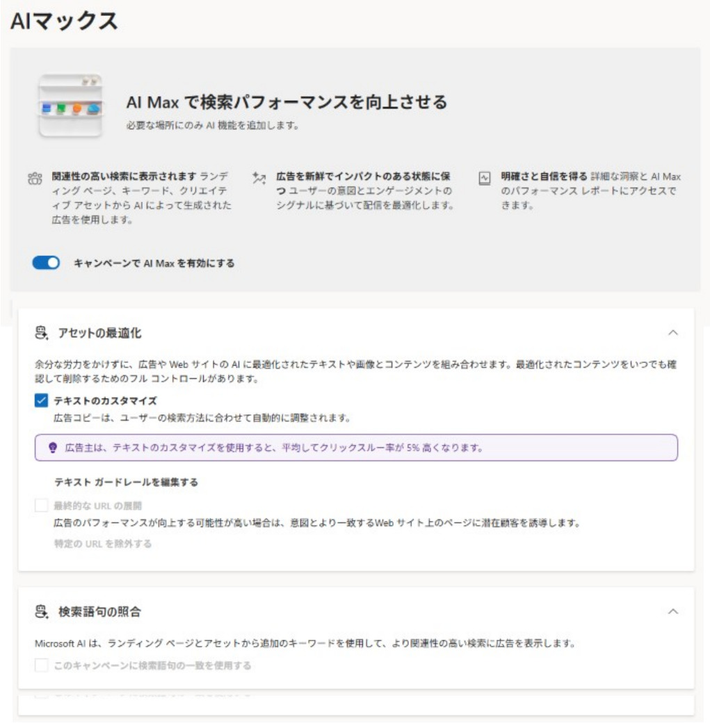Click the アセットの最適化 section icon
710x728 pixels.
[42, 332]
